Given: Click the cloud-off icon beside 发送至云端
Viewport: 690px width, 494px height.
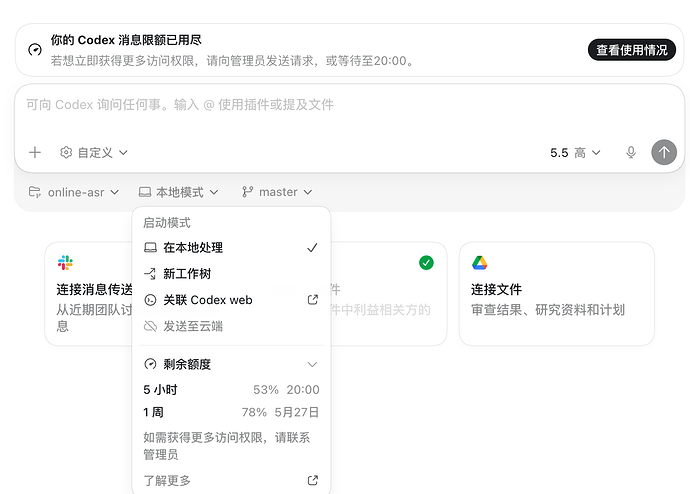Looking at the screenshot, I should (x=150, y=326).
